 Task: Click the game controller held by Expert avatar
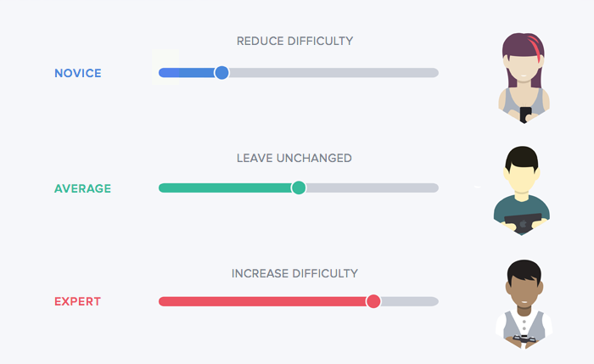pyautogui.click(x=524, y=339)
